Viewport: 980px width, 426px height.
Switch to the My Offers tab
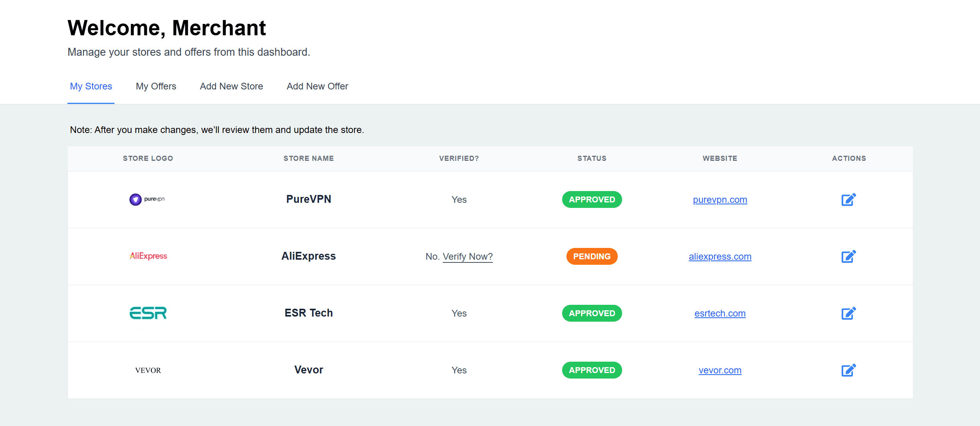(x=156, y=86)
